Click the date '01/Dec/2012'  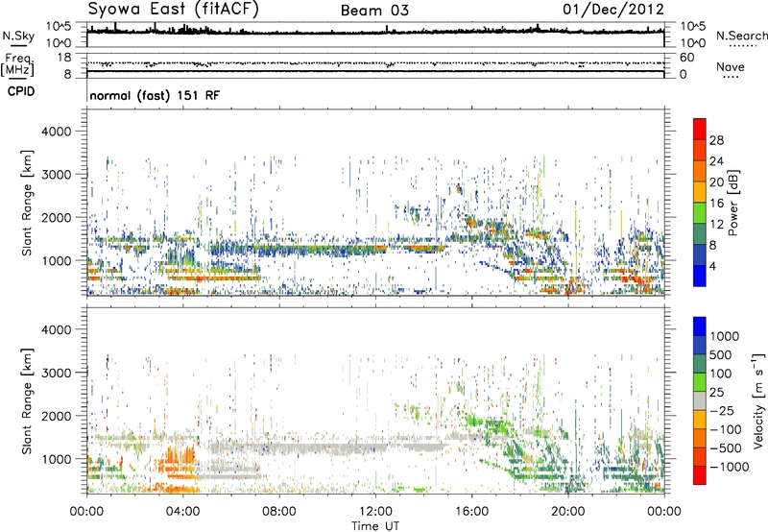[x=613, y=9]
